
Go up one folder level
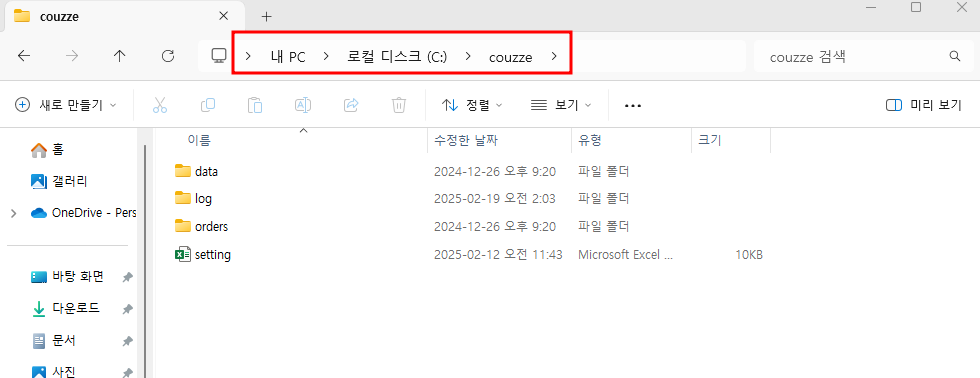[x=120, y=56]
